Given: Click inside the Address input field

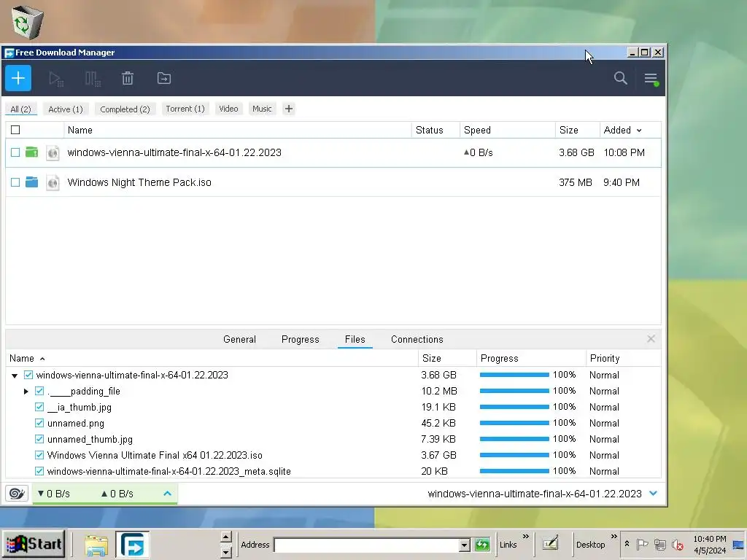Looking at the screenshot, I should coord(366,545).
